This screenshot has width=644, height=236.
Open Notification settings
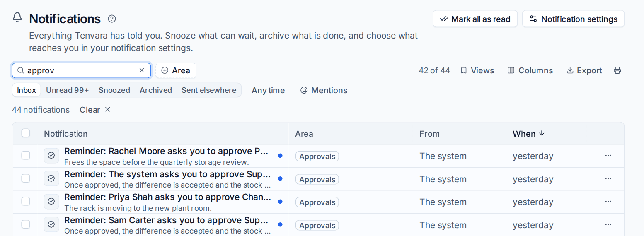click(574, 19)
